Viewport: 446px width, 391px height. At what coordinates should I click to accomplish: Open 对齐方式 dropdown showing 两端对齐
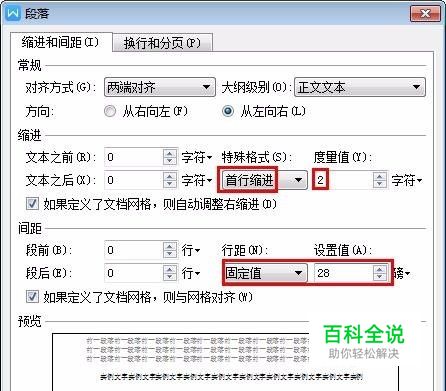[160, 87]
